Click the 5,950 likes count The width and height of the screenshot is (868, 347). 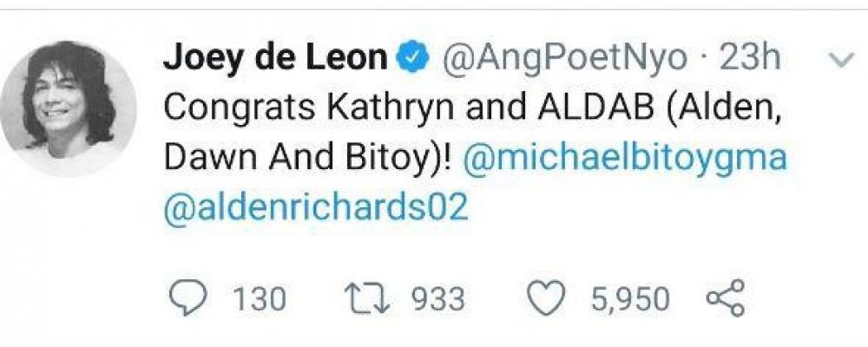point(630,300)
